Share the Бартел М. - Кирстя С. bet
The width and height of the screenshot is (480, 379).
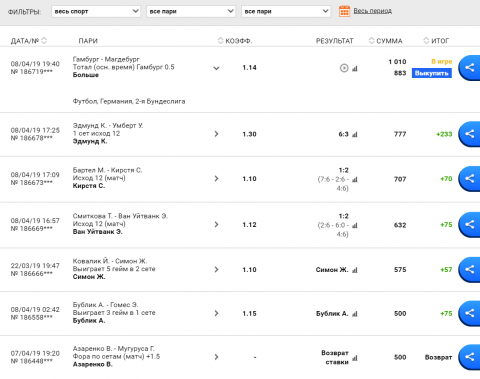[x=469, y=179]
